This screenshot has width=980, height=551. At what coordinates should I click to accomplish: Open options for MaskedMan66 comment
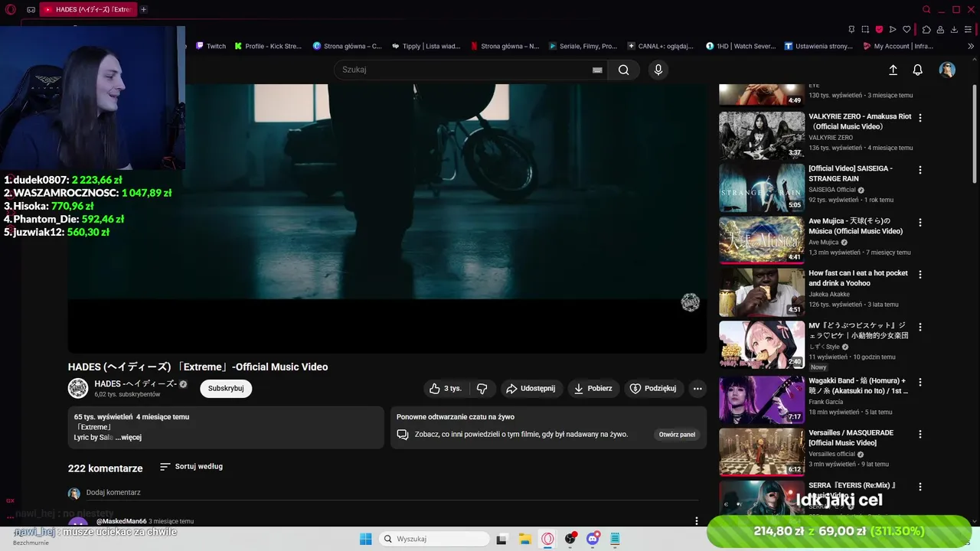[x=697, y=521]
